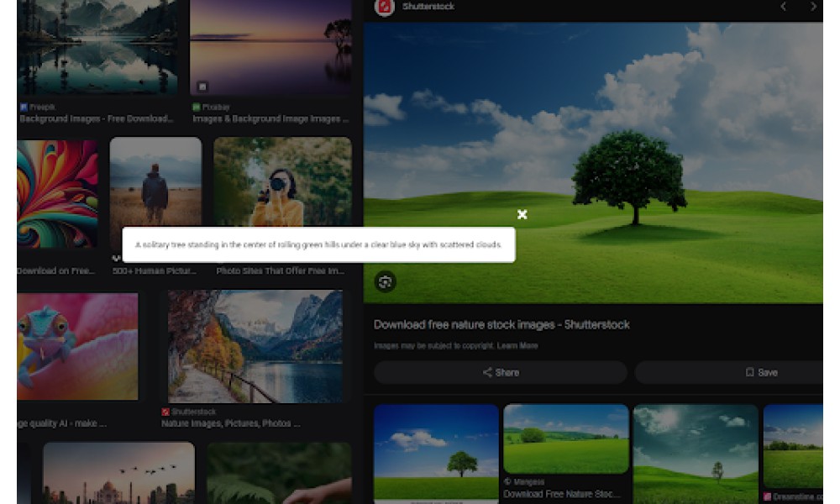Image resolution: width=840 pixels, height=504 pixels.
Task: Click the Shutterstock logo icon in preview header
Action: pyautogui.click(x=384, y=7)
